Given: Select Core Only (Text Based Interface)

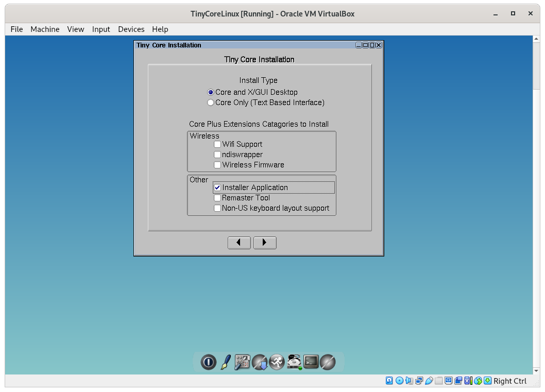Looking at the screenshot, I should point(266,103).
